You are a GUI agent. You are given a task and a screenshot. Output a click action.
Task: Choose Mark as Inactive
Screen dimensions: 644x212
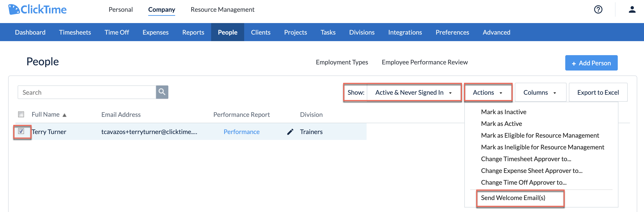[503, 112]
